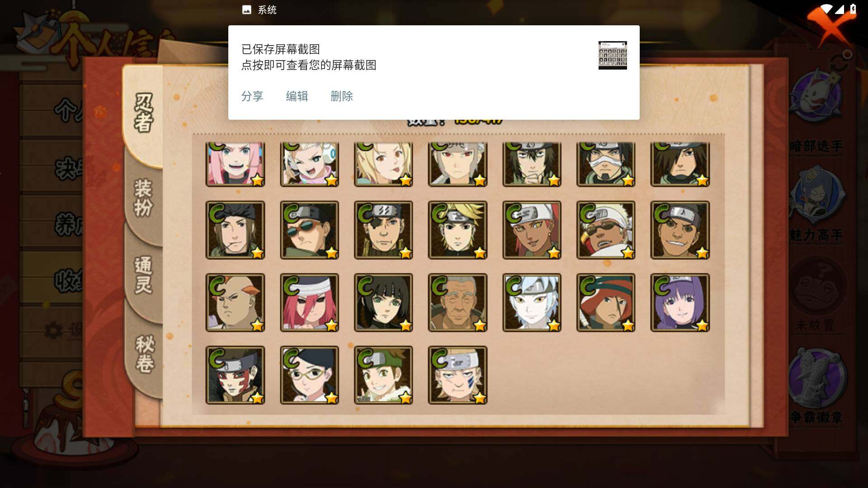Image resolution: width=868 pixels, height=488 pixels.
Task: Switch to the 装扮 tab
Action: tap(144, 198)
